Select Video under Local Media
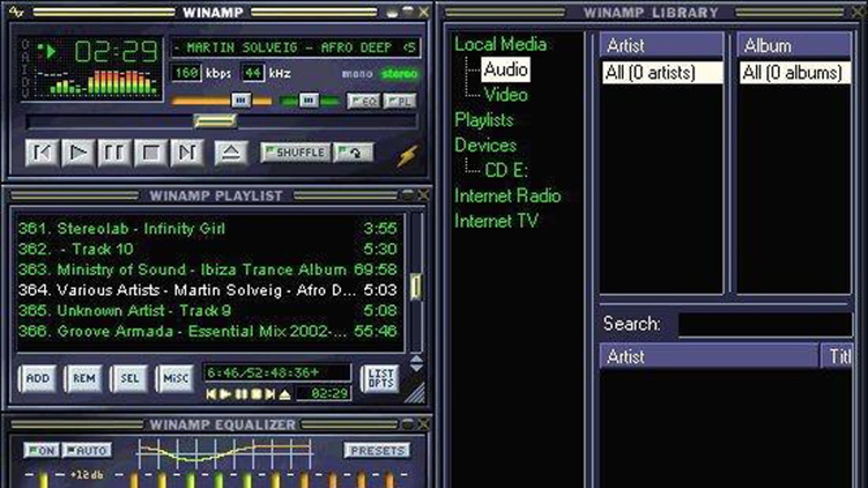 [x=506, y=94]
